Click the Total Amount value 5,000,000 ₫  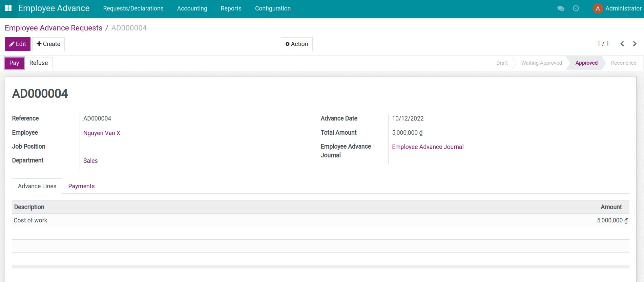(407, 133)
